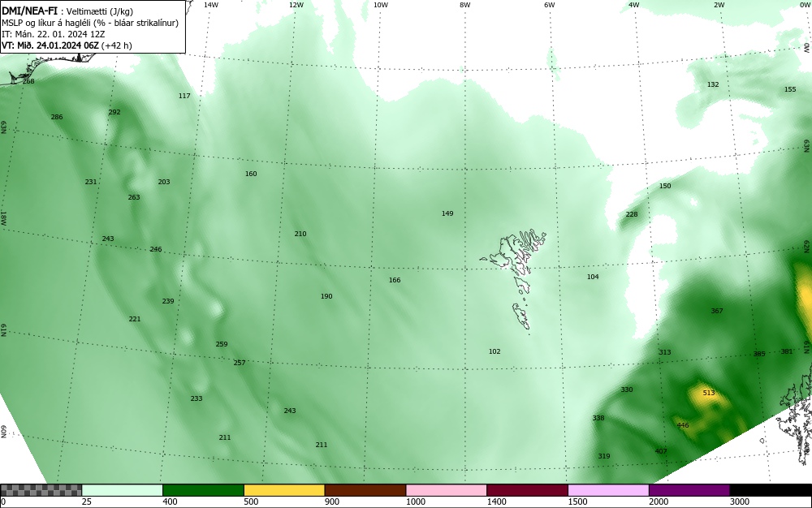Click the map value 319
812x508 pixels.
[604, 456]
